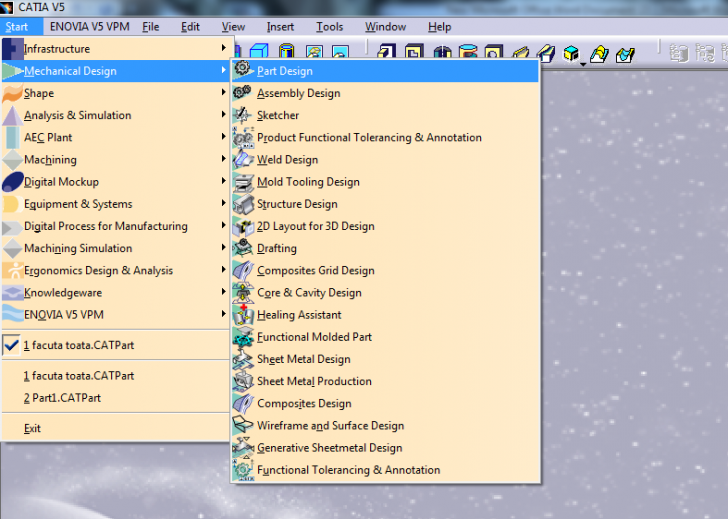Open the View menu
Screen dimensions: 728x519
tap(233, 27)
